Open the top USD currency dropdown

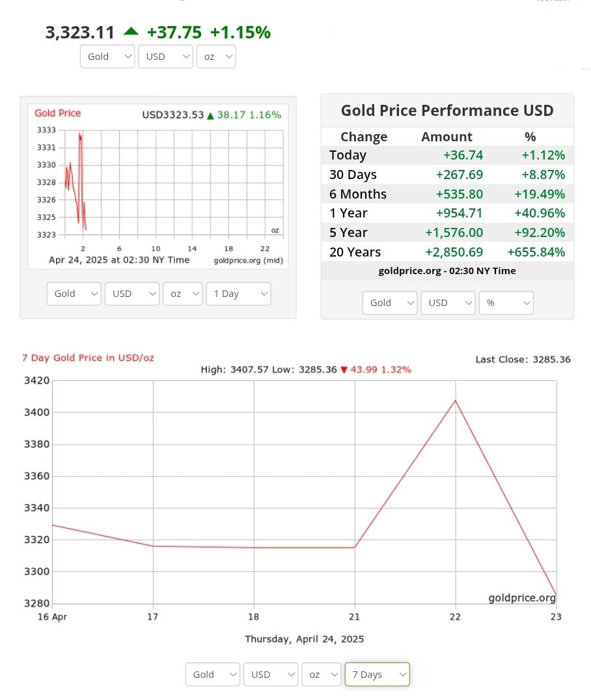165,57
